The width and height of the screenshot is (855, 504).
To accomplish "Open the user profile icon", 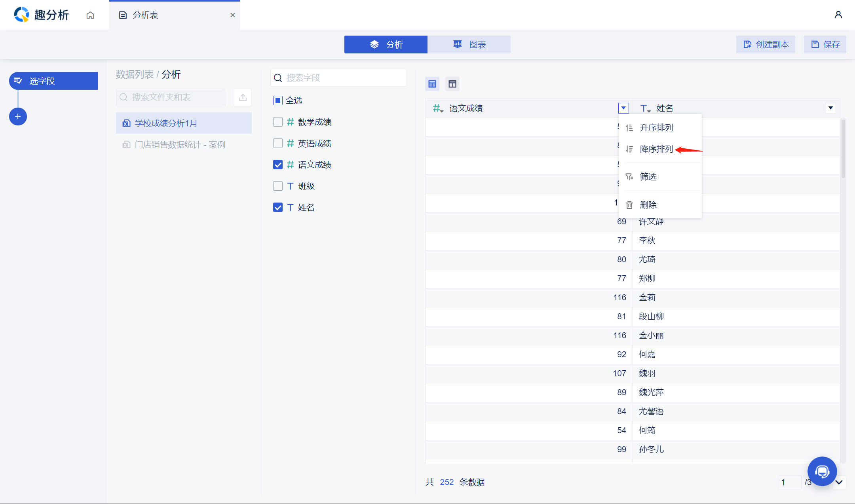I will pos(838,15).
